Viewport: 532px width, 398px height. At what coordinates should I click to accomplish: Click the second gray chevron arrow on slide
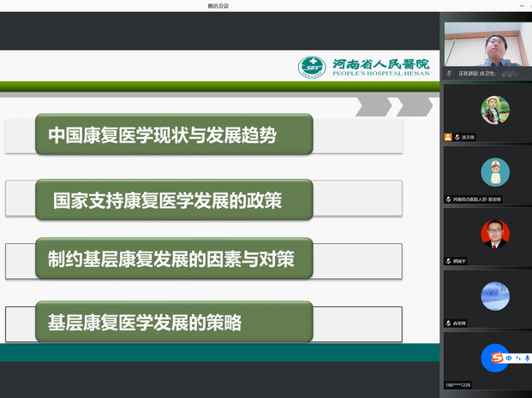tap(414, 106)
